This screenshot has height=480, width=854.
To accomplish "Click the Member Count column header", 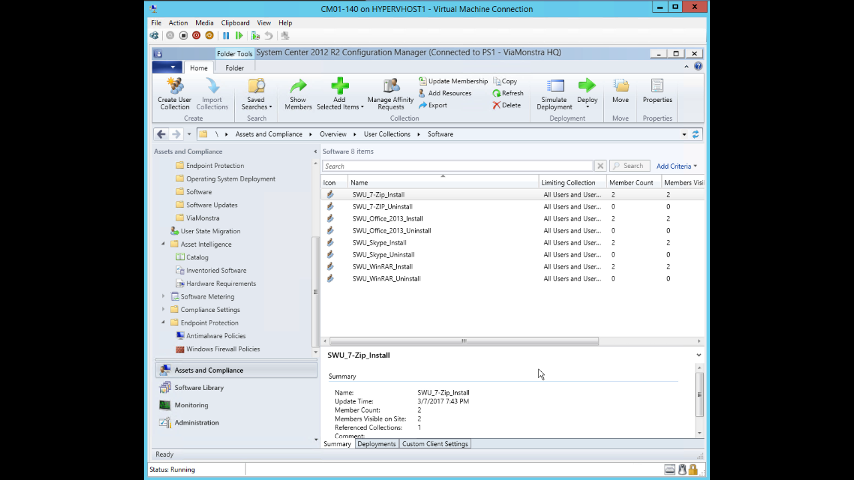I will (632, 183).
